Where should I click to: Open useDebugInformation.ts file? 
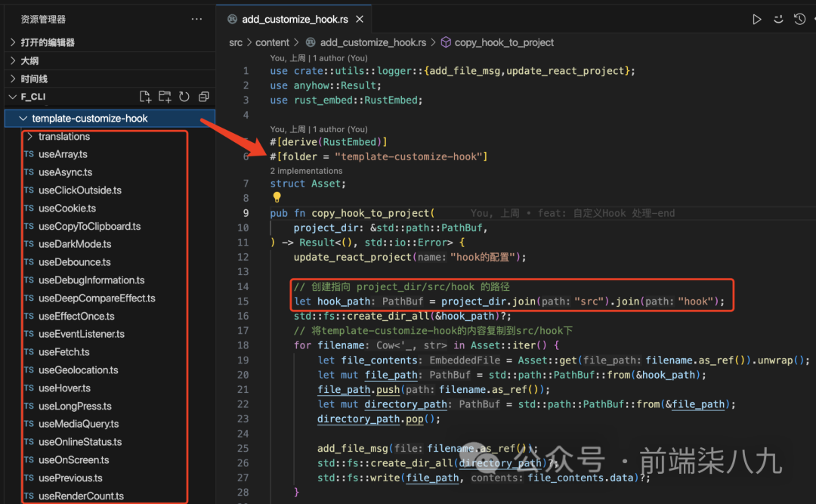tap(91, 280)
